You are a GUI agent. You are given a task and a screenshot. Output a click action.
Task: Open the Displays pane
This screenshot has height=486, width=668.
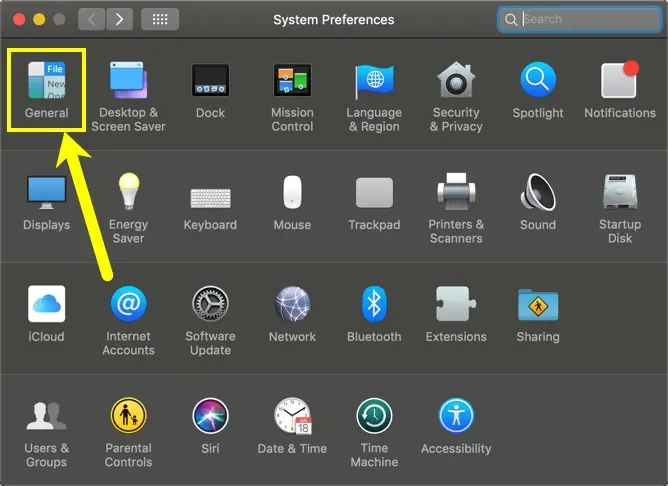(x=46, y=202)
